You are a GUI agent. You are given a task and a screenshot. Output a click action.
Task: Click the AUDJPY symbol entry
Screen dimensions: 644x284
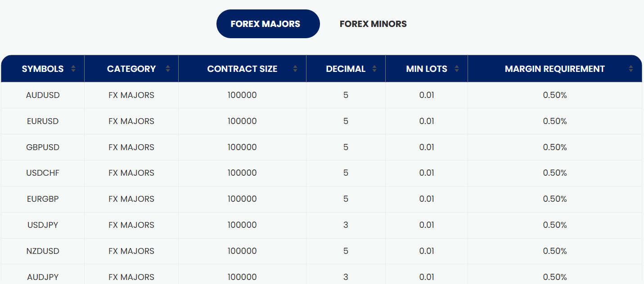[43, 277]
